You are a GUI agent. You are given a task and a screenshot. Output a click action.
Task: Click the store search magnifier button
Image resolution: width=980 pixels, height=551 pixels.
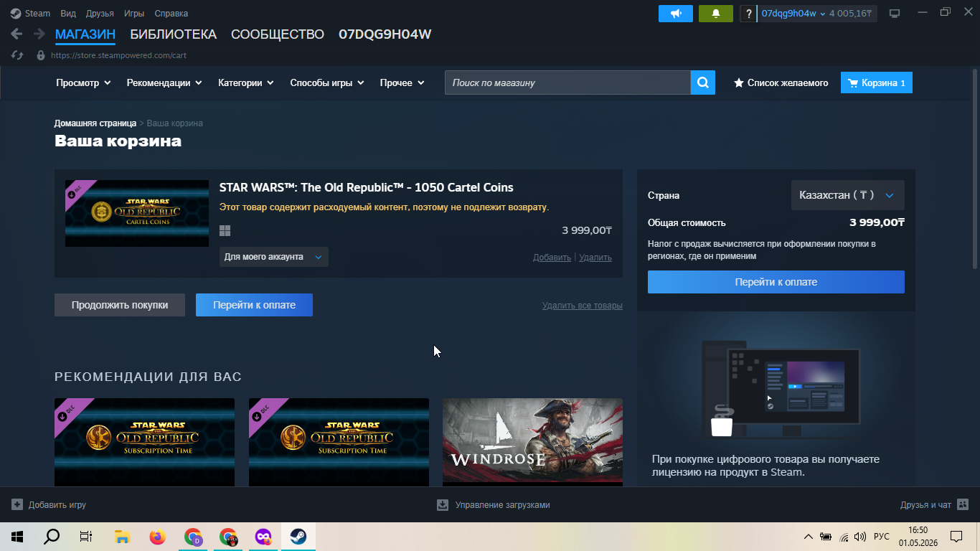[x=703, y=83]
